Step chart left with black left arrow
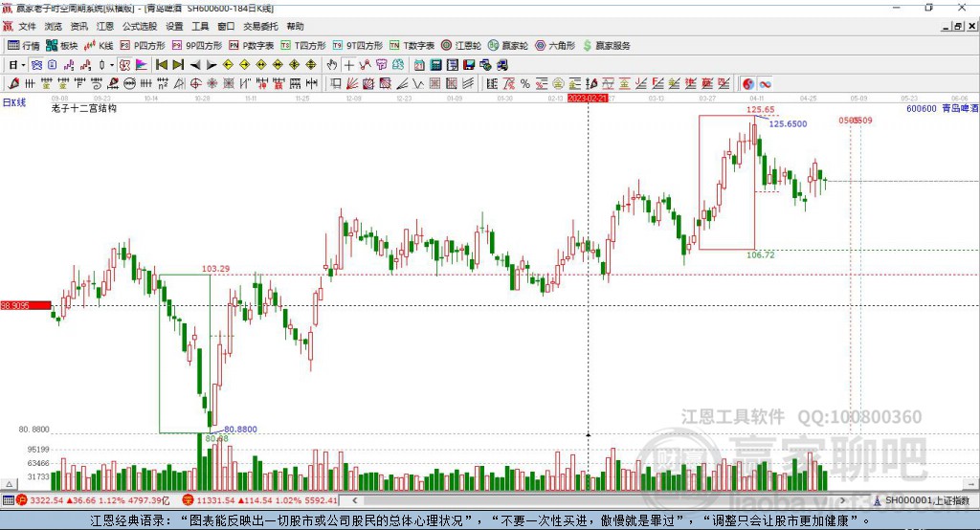980x530 pixels. coord(195,65)
